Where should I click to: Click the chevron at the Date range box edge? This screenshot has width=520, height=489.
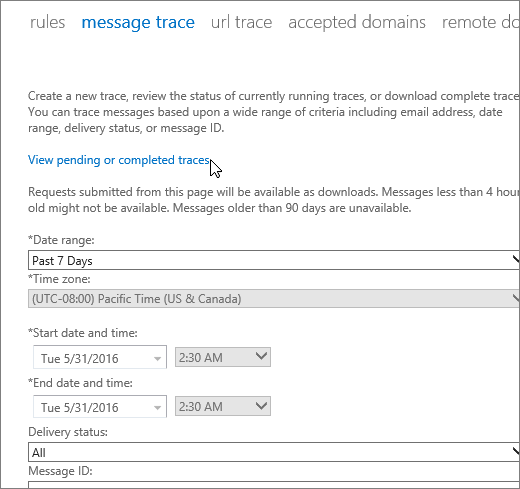click(x=516, y=259)
